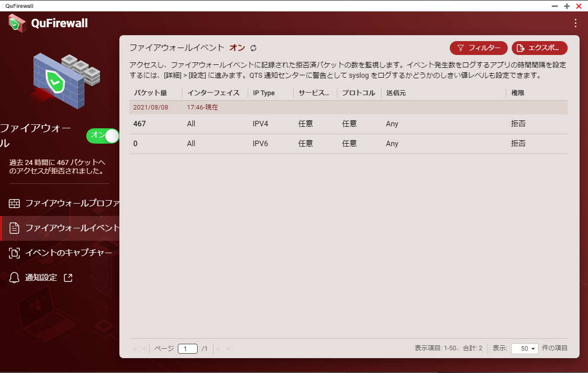
Task: Click the IPV6 cell
Action: [260, 144]
